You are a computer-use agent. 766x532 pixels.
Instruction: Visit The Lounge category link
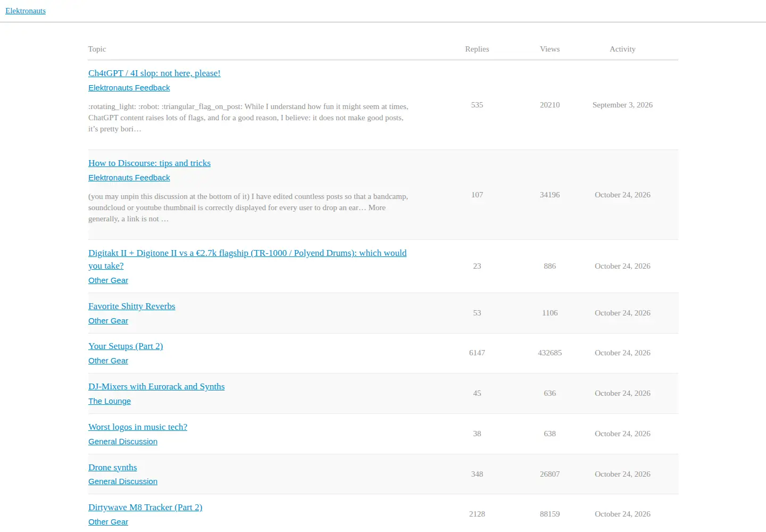pyautogui.click(x=110, y=401)
